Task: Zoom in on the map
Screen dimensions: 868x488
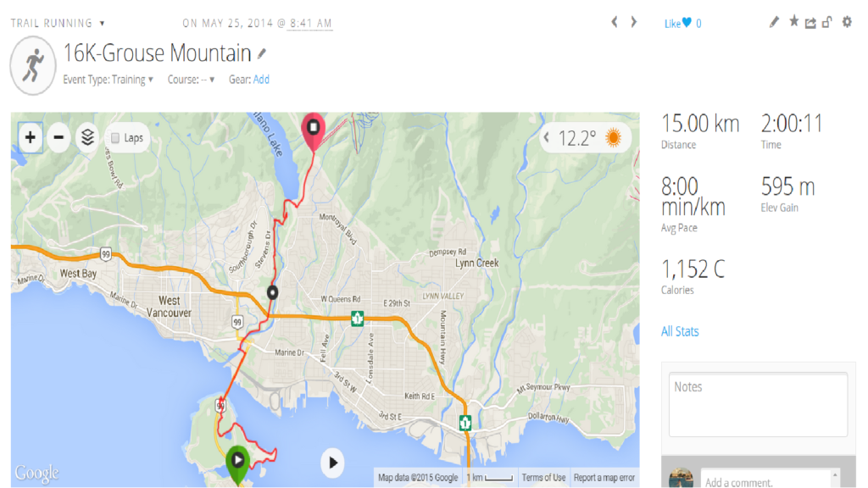Action: (31, 137)
